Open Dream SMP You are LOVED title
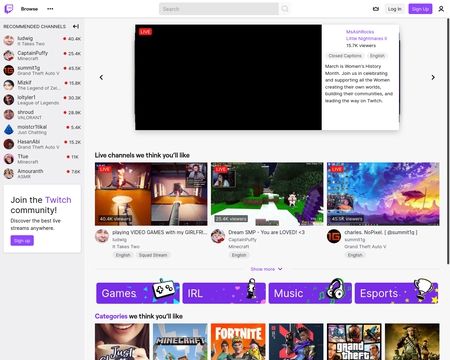Screen dimensions: 450x360 266,232
